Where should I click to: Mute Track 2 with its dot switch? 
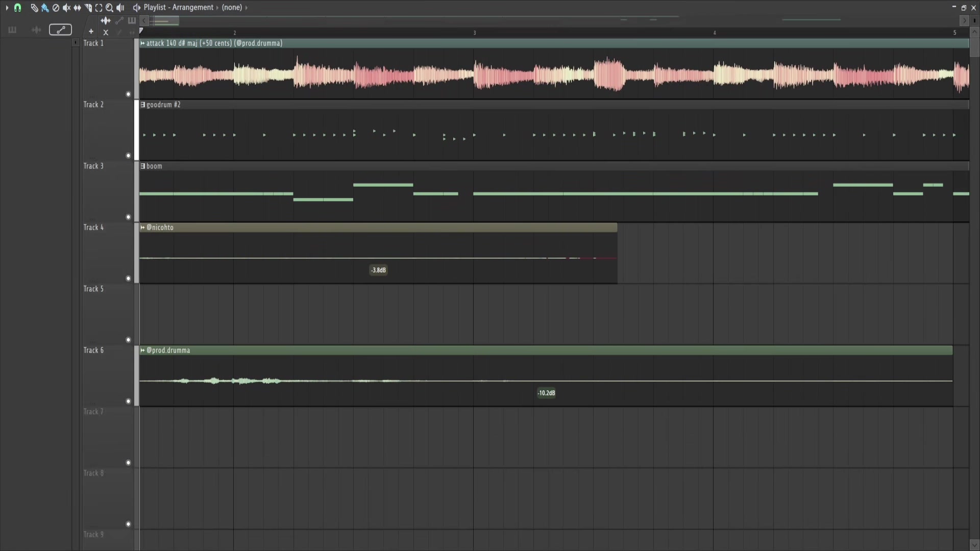click(x=128, y=156)
